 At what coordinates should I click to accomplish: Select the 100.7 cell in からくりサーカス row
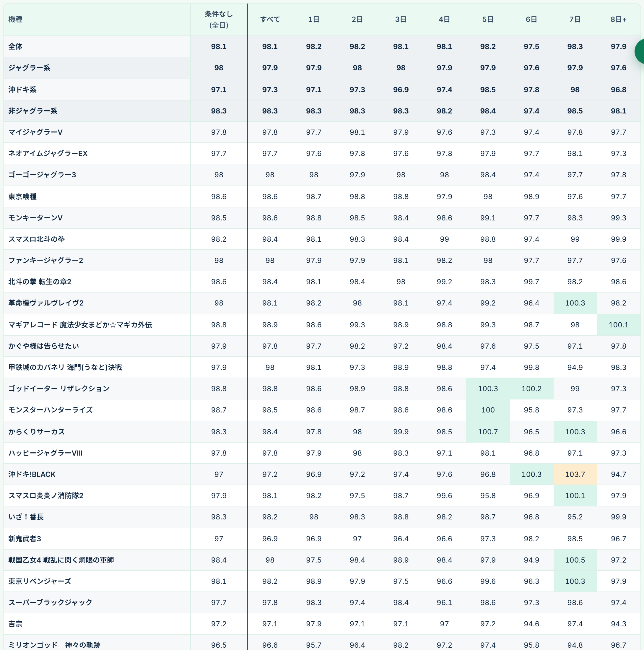pyautogui.click(x=488, y=432)
